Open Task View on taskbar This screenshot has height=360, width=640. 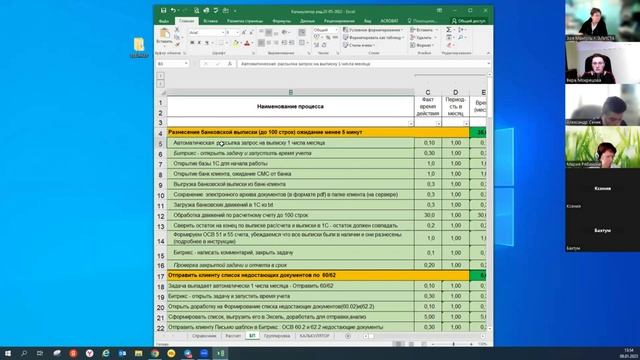40,353
